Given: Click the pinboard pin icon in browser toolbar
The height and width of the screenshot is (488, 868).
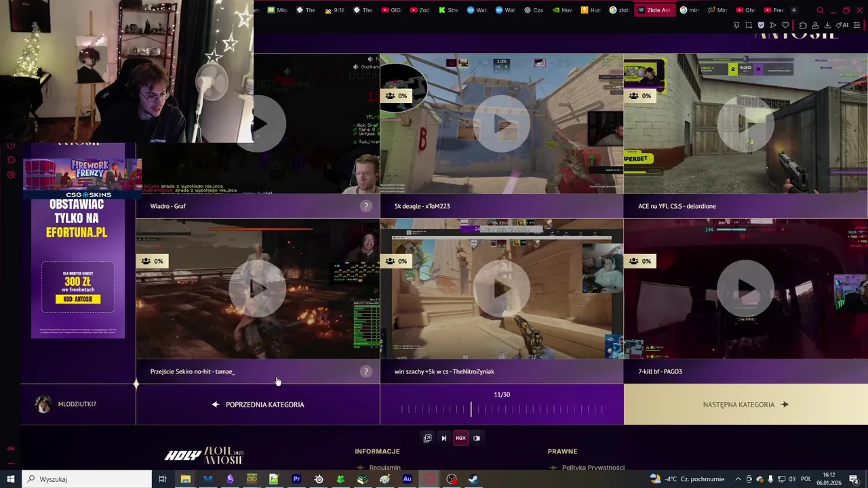Looking at the screenshot, I should [x=736, y=25].
